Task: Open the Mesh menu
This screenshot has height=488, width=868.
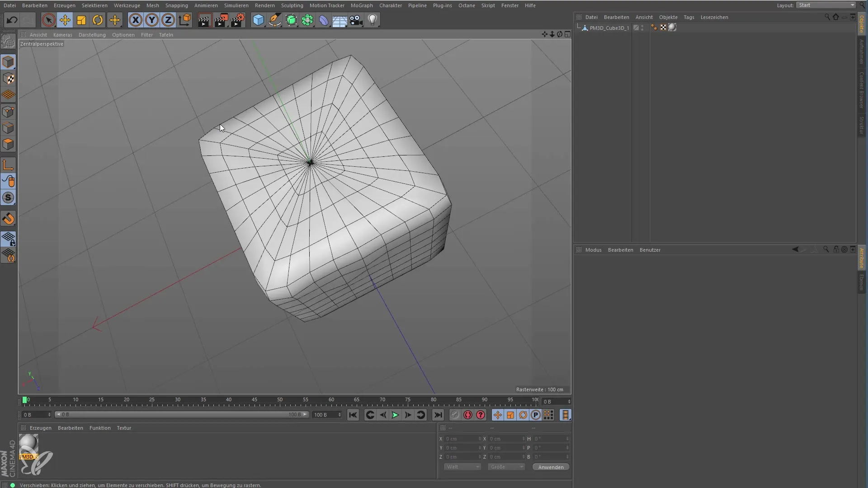Action: [x=153, y=5]
